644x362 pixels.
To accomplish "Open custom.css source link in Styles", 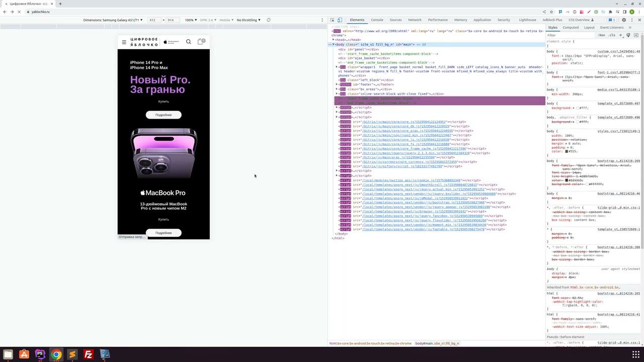I will click(619, 51).
